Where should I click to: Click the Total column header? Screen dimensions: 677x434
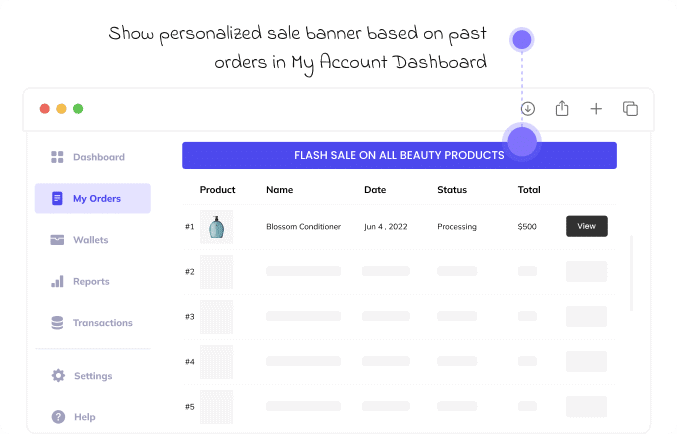click(x=529, y=190)
